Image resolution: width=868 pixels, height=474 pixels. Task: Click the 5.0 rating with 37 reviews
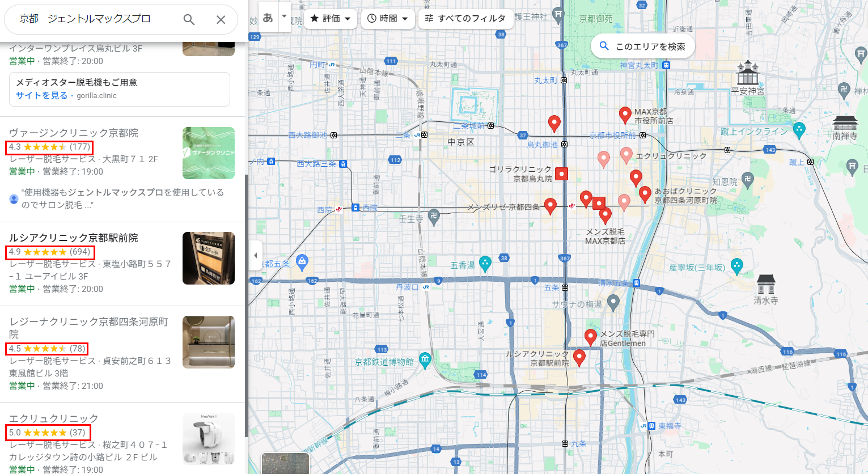(x=48, y=433)
